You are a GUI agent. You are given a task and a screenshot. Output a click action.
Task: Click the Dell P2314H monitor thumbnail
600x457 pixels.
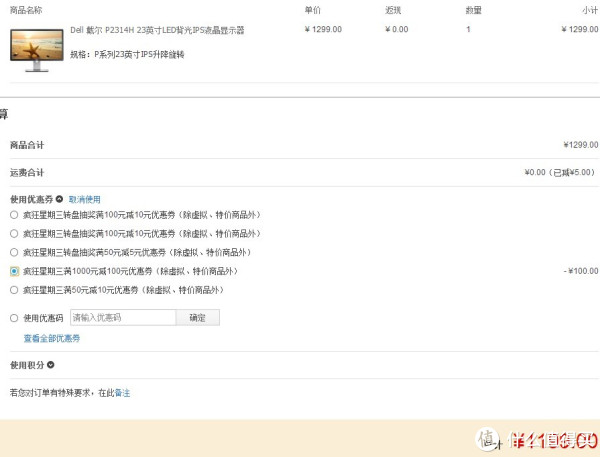37,50
